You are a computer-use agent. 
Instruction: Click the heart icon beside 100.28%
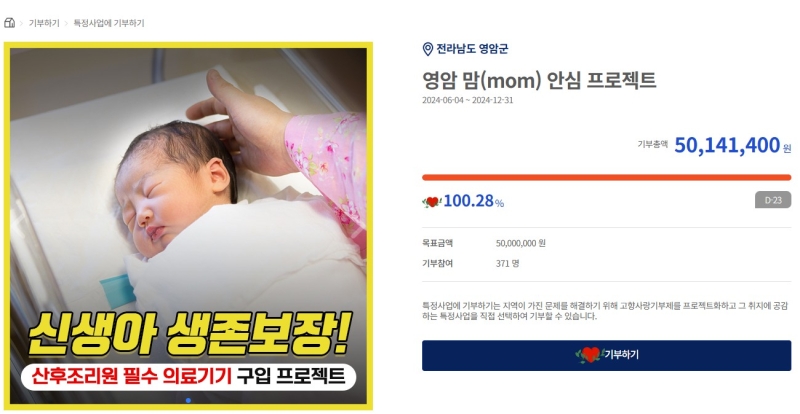[432, 202]
